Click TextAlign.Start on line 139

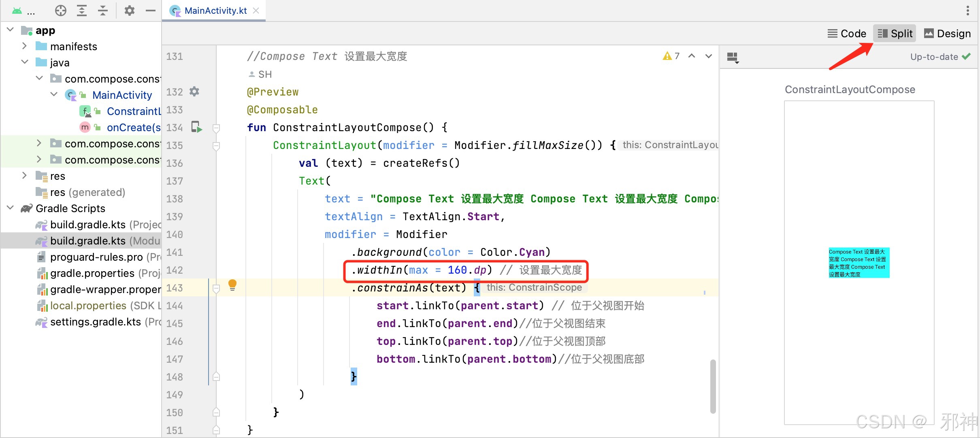451,217
